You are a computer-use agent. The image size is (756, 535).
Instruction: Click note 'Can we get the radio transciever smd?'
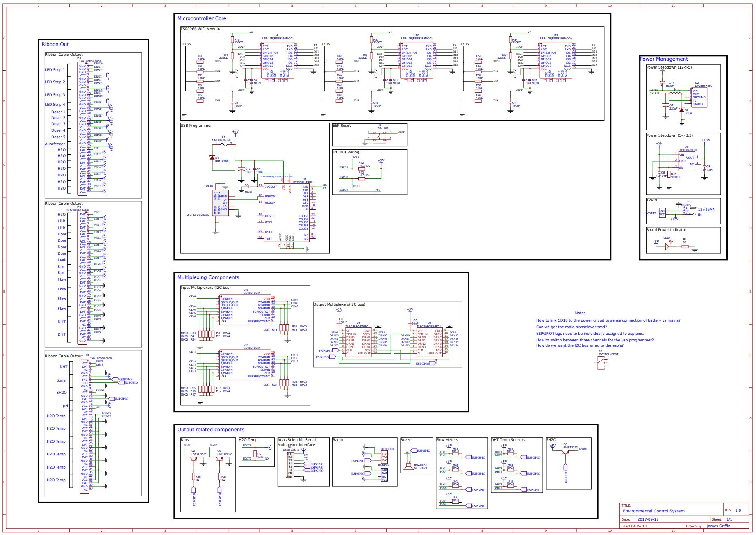[572, 327]
